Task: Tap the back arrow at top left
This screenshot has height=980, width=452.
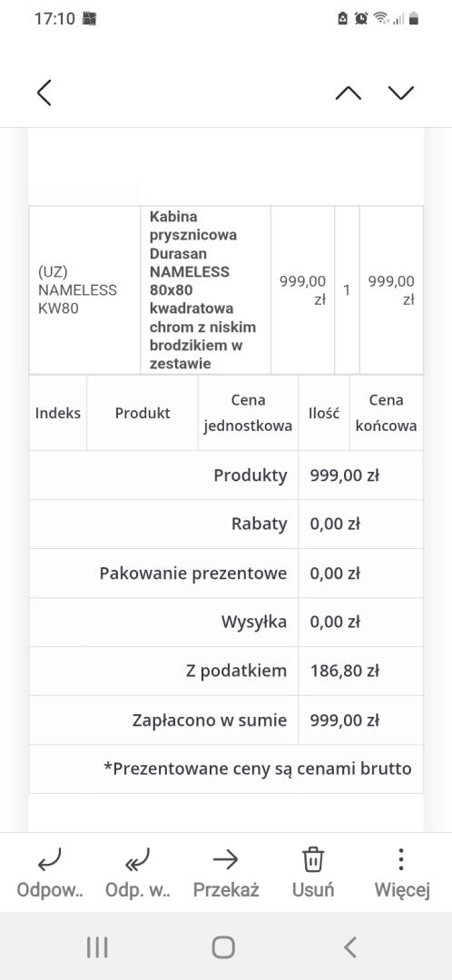Action: point(44,93)
